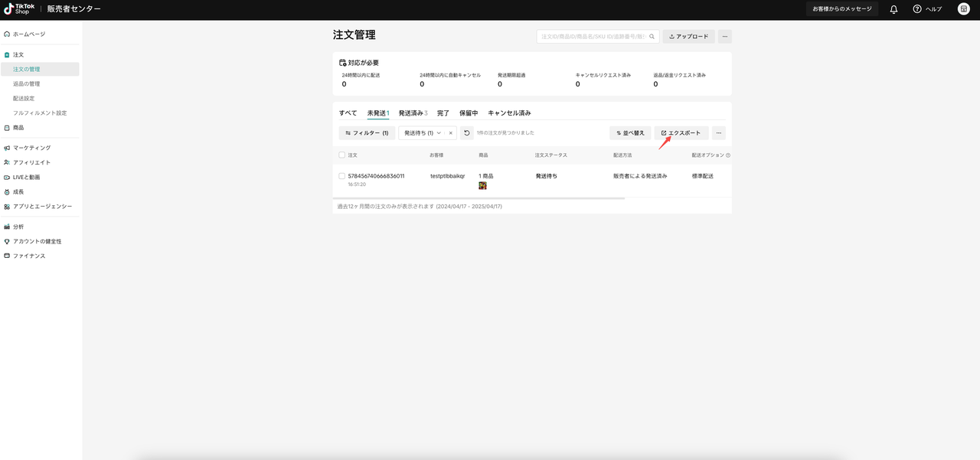Click the 販売者による発送済み cell

click(x=640, y=176)
